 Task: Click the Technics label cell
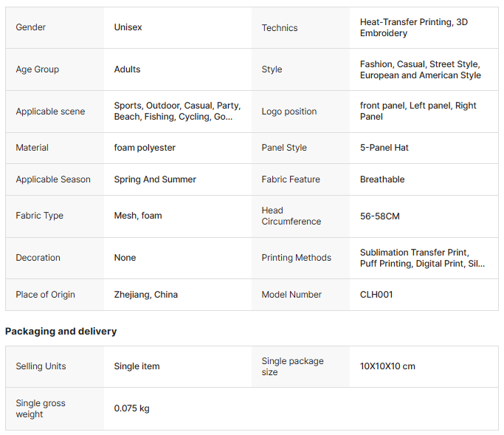(280, 28)
